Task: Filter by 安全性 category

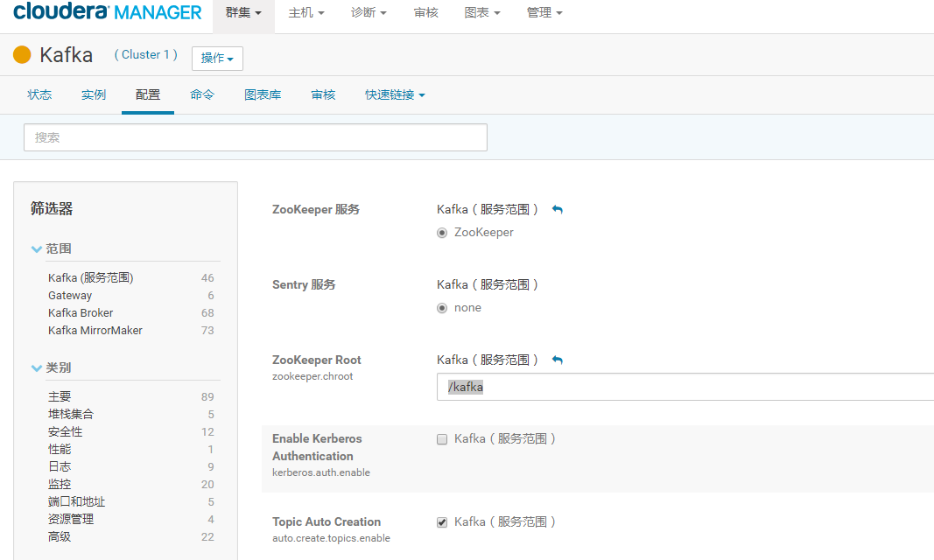Action: [x=66, y=431]
